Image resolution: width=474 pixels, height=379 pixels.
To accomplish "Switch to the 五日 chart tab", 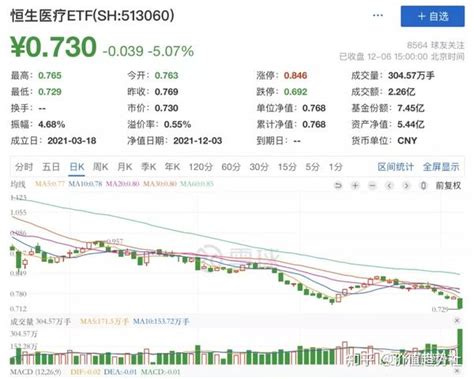I will pos(51,167).
